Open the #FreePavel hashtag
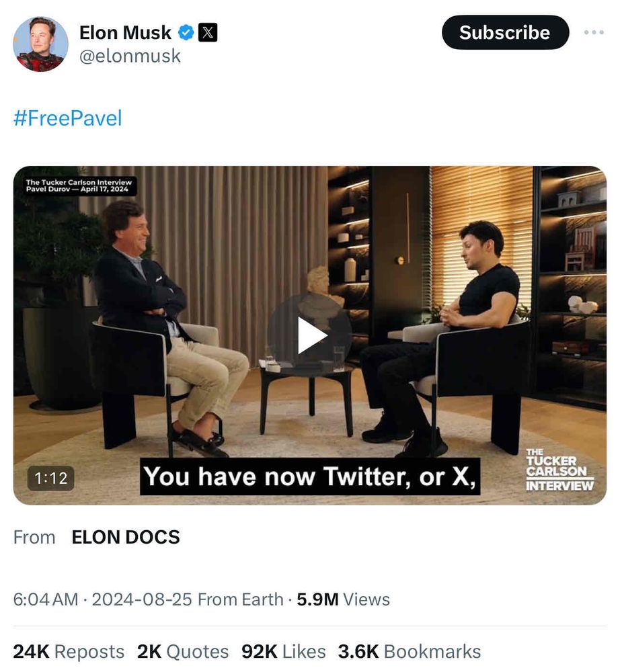 coord(68,119)
